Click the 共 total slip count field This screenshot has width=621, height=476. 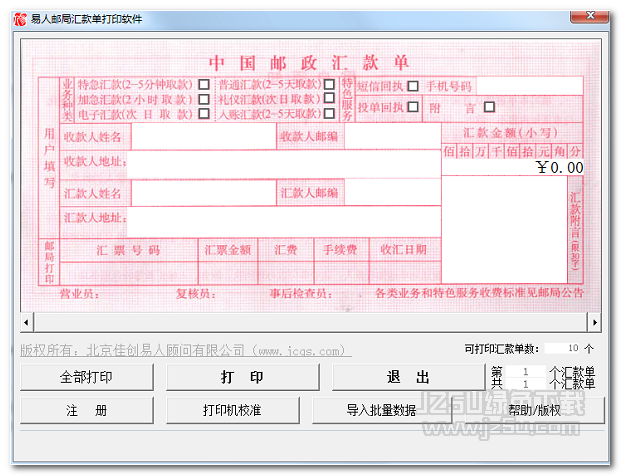tap(526, 384)
